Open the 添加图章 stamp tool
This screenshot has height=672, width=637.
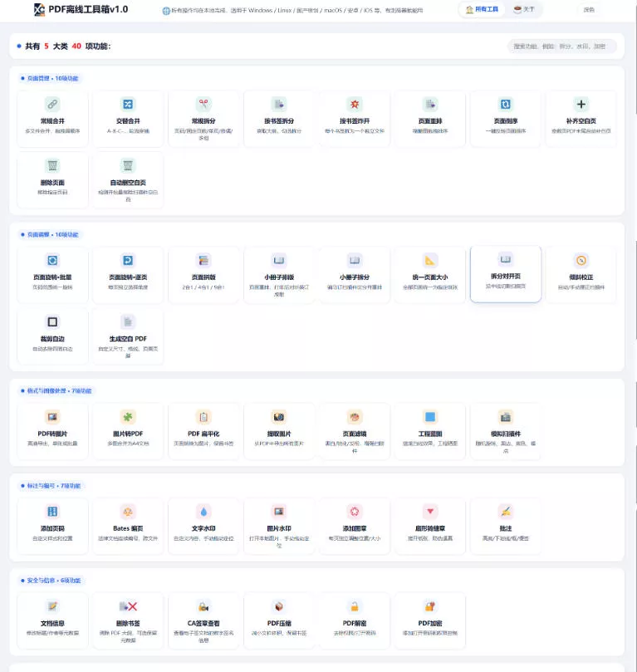pyautogui.click(x=355, y=527)
